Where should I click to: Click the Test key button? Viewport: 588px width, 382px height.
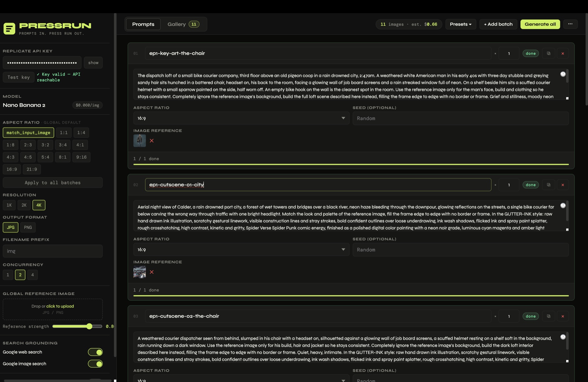(19, 77)
